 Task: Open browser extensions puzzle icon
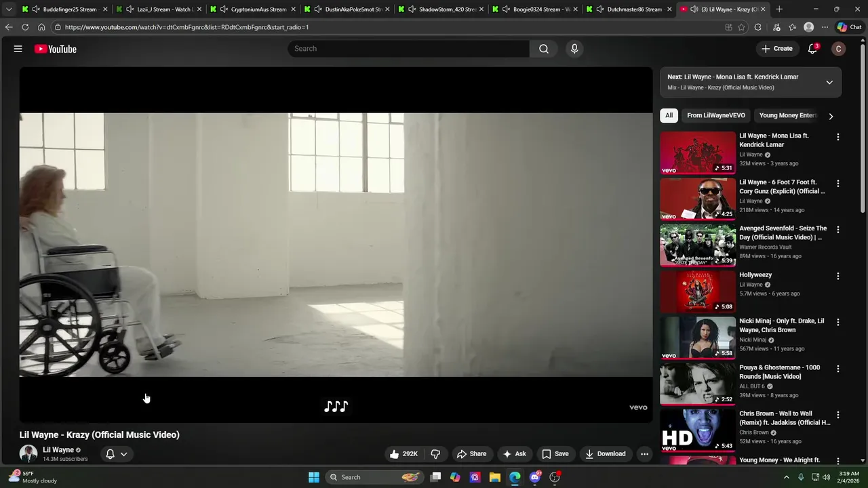(758, 27)
